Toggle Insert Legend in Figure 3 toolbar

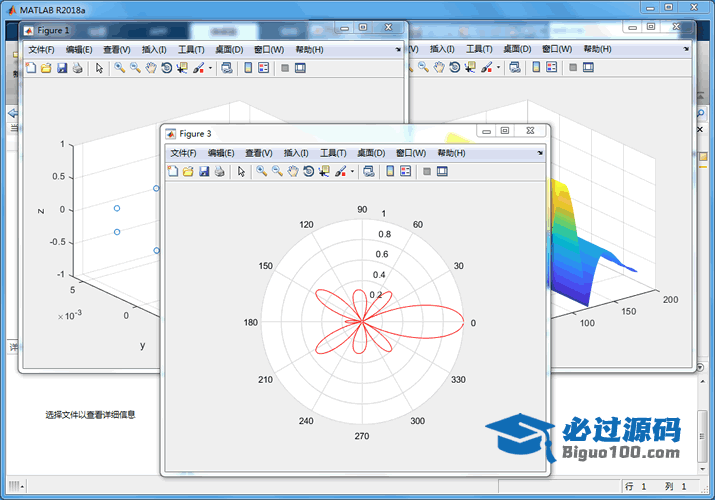(x=405, y=172)
